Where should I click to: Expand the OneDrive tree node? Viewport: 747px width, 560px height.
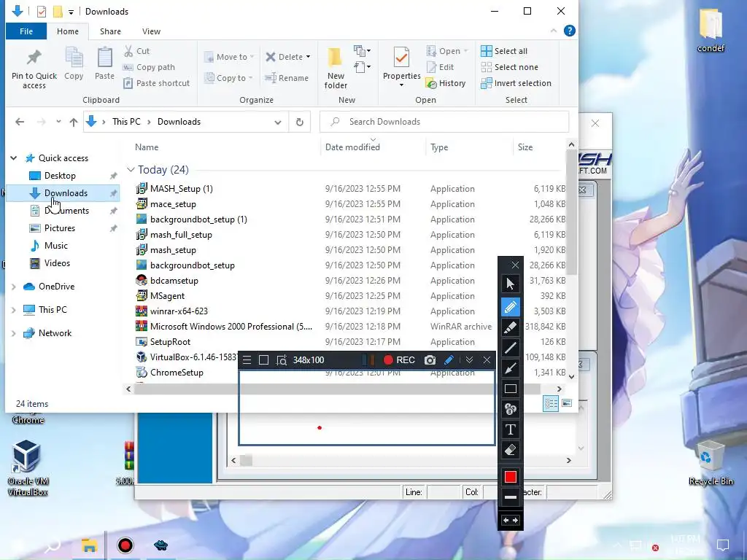tap(14, 287)
